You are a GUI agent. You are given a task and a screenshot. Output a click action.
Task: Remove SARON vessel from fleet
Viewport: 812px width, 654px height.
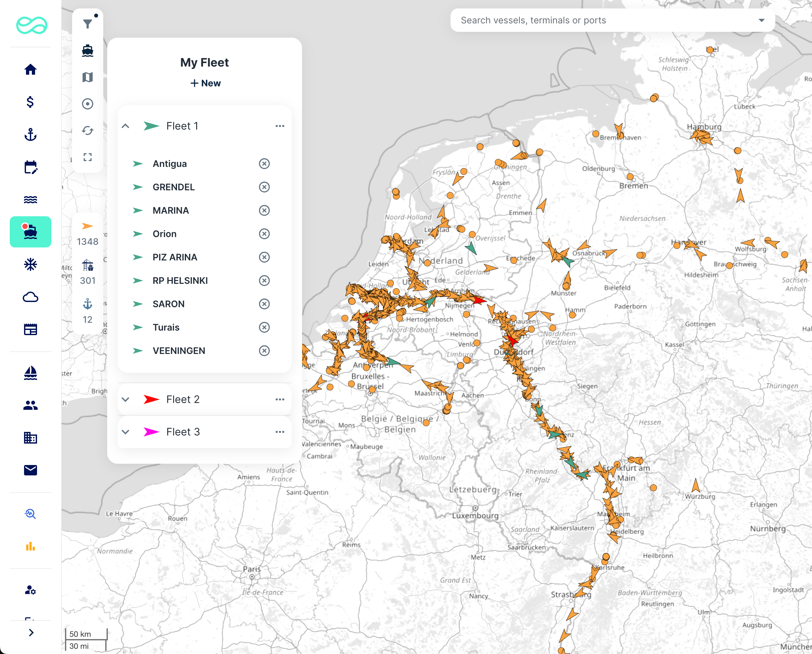tap(264, 304)
